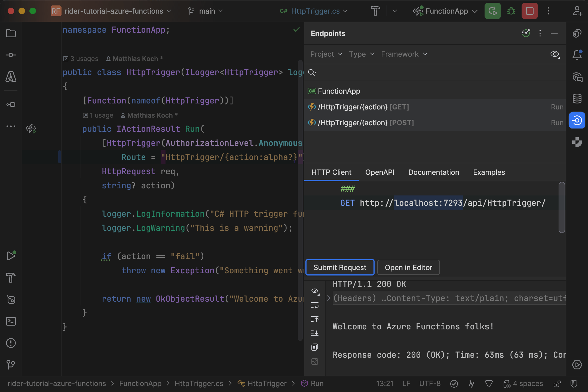Image resolution: width=588 pixels, height=392 pixels.
Task: Click the Submit Request button
Action: 339,267
